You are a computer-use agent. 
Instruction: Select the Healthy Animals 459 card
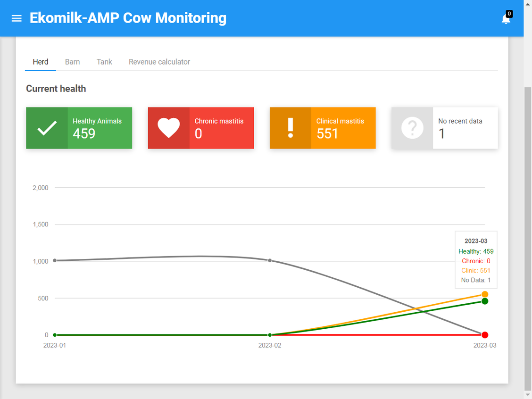pyautogui.click(x=79, y=128)
